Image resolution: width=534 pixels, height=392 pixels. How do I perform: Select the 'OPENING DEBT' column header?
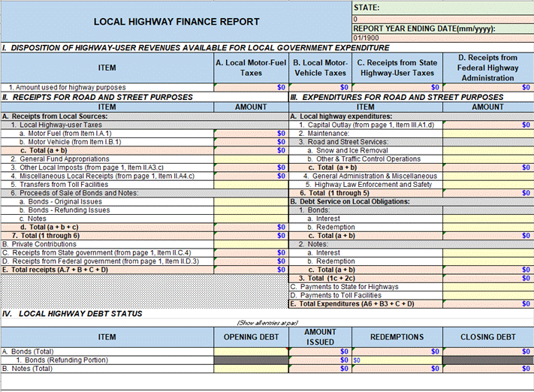tap(251, 337)
